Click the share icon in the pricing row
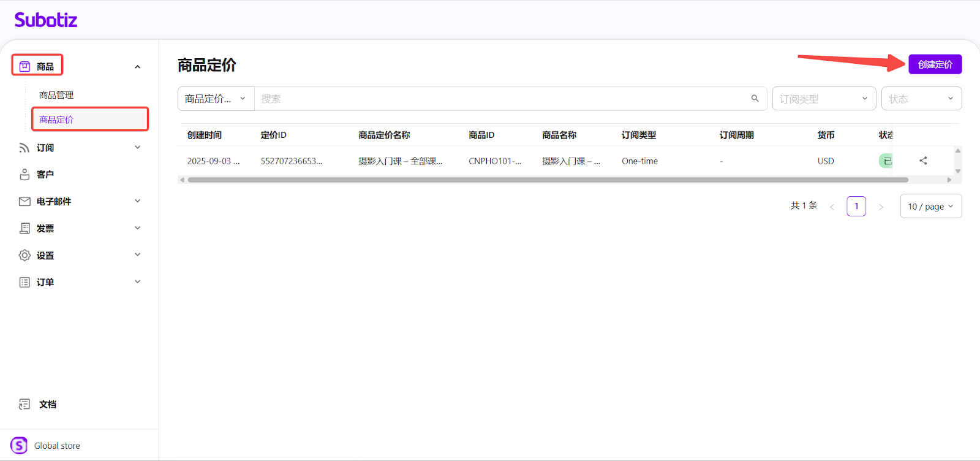 [x=923, y=161]
